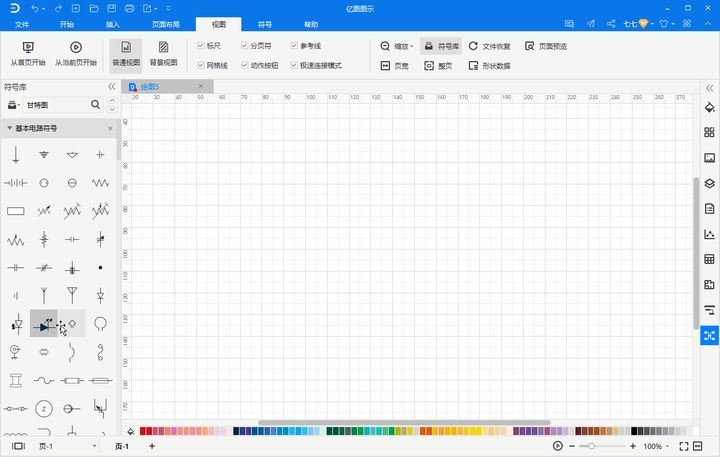Open the zoom percentage dropdown at 100%
Image resolution: width=720 pixels, height=457 pixels.
[x=667, y=446]
